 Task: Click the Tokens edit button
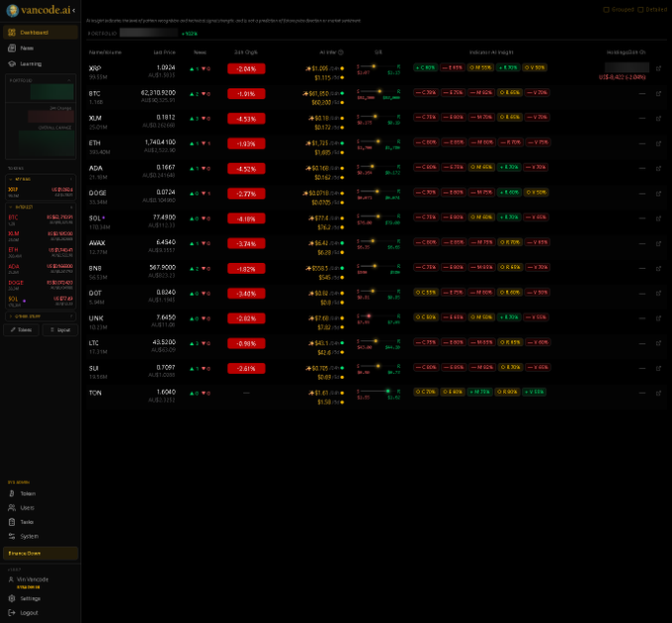(22, 329)
